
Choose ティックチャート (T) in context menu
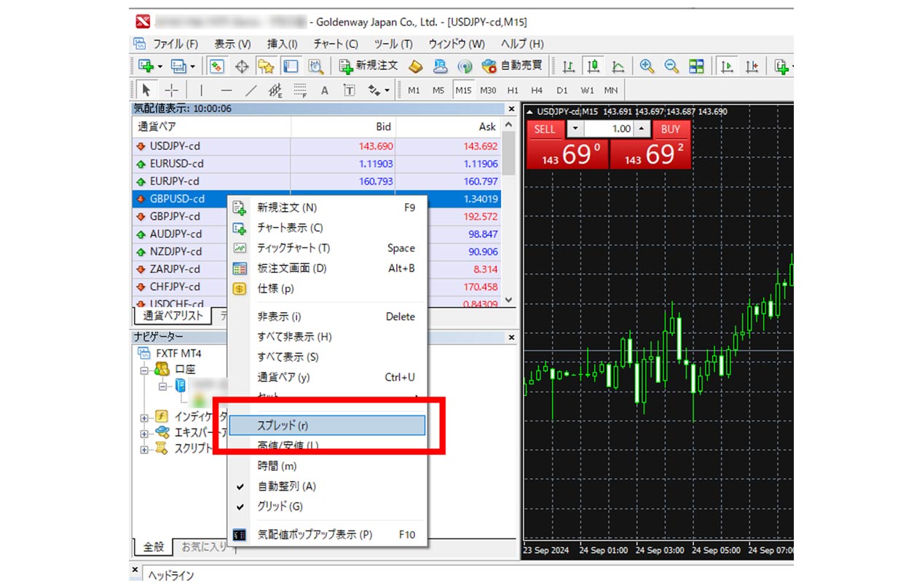[x=327, y=248]
